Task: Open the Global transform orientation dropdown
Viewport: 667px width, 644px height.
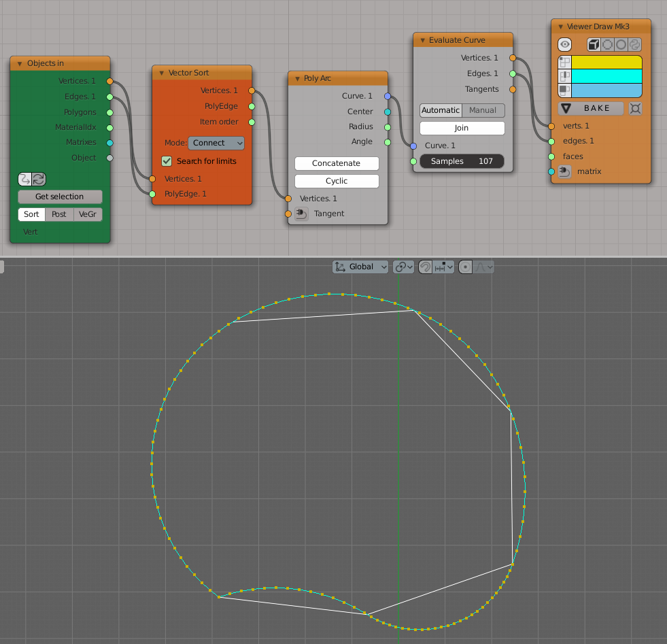Action: point(360,267)
